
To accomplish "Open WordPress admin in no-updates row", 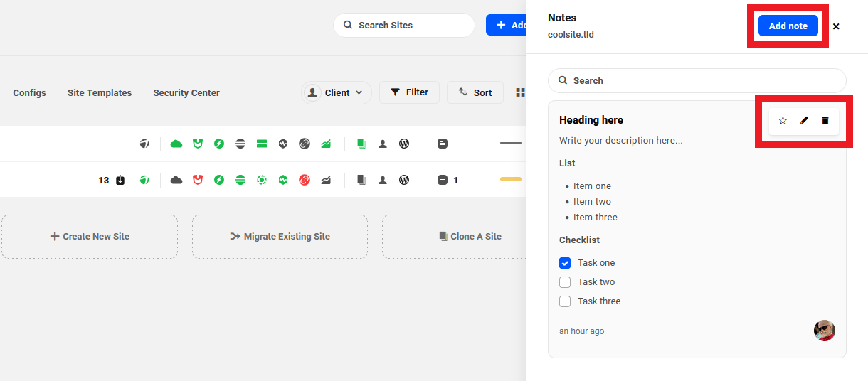I will coord(404,144).
